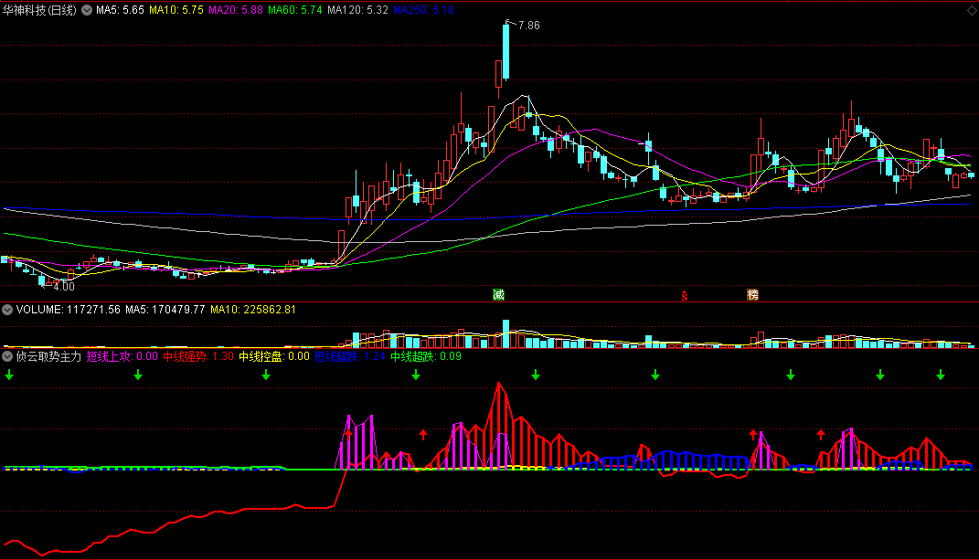The width and height of the screenshot is (979, 560).
Task: Click the blue 短线超跌: 1.24 label
Action: [x=349, y=356]
